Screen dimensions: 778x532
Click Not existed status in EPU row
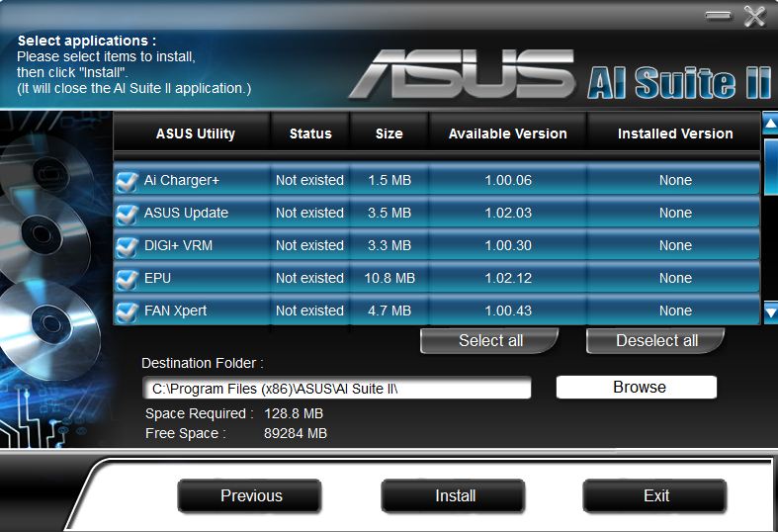(309, 278)
